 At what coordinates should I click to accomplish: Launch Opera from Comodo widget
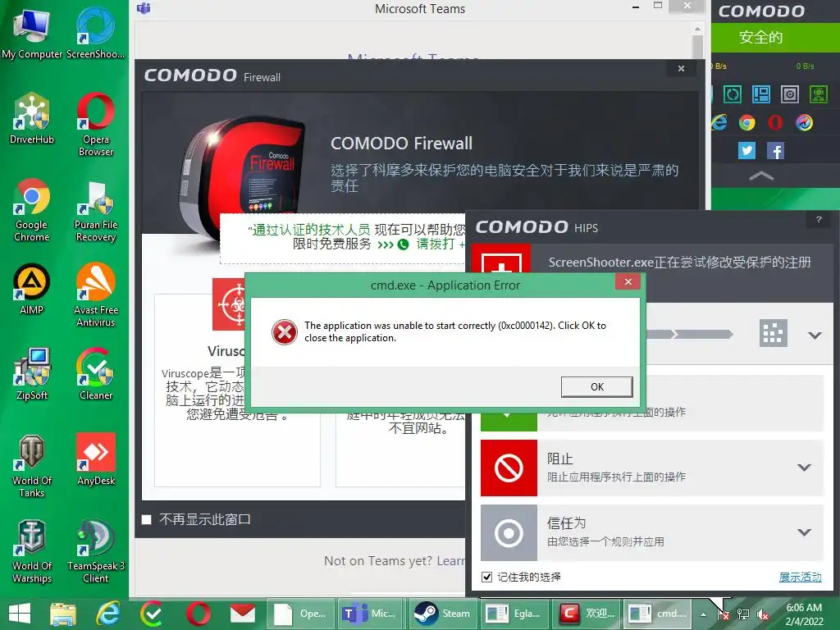tap(775, 123)
